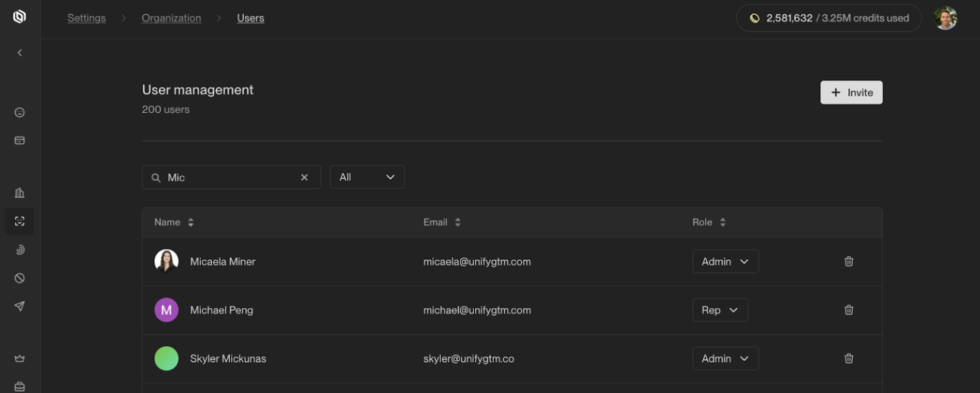
Task: Click the Invite button
Action: point(852,92)
